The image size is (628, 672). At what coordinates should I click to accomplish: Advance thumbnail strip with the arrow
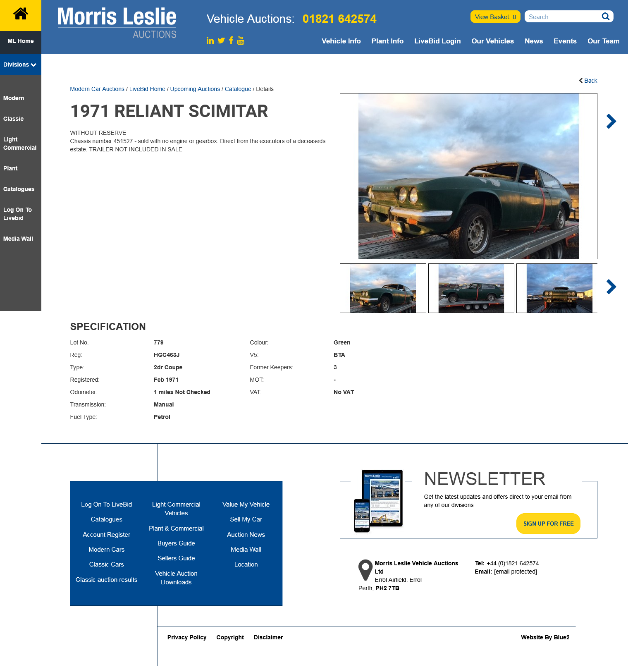click(x=611, y=287)
